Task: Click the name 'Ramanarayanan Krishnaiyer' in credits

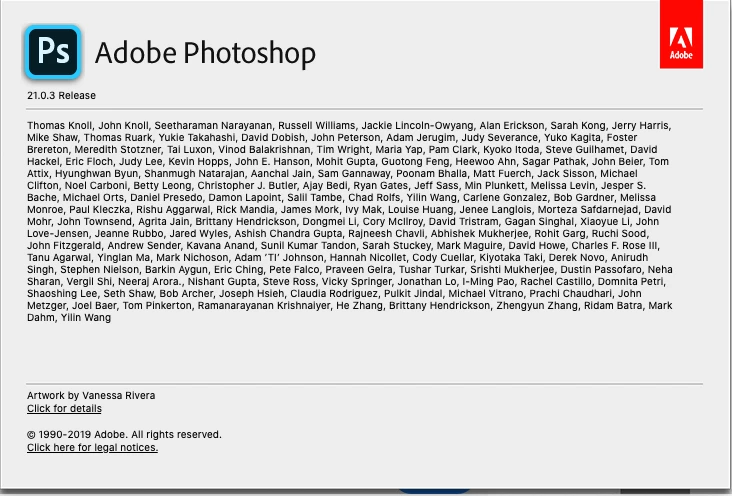Action: pos(264,305)
